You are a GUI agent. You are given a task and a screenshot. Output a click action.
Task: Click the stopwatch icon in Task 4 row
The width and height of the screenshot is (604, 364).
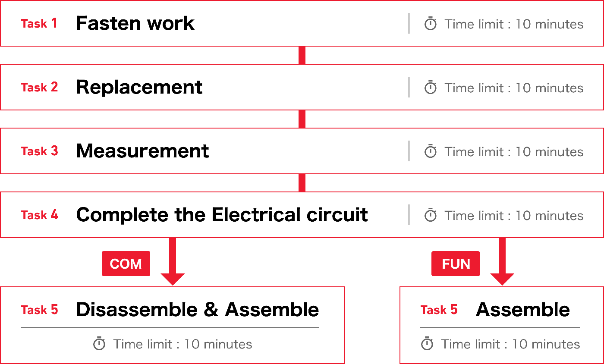(431, 215)
